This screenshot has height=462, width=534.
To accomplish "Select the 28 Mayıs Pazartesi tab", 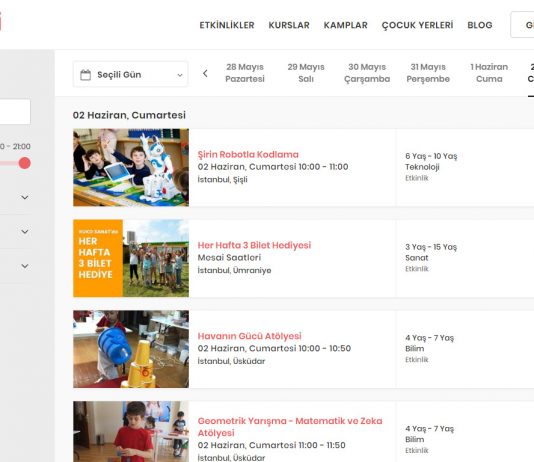I will [245, 73].
